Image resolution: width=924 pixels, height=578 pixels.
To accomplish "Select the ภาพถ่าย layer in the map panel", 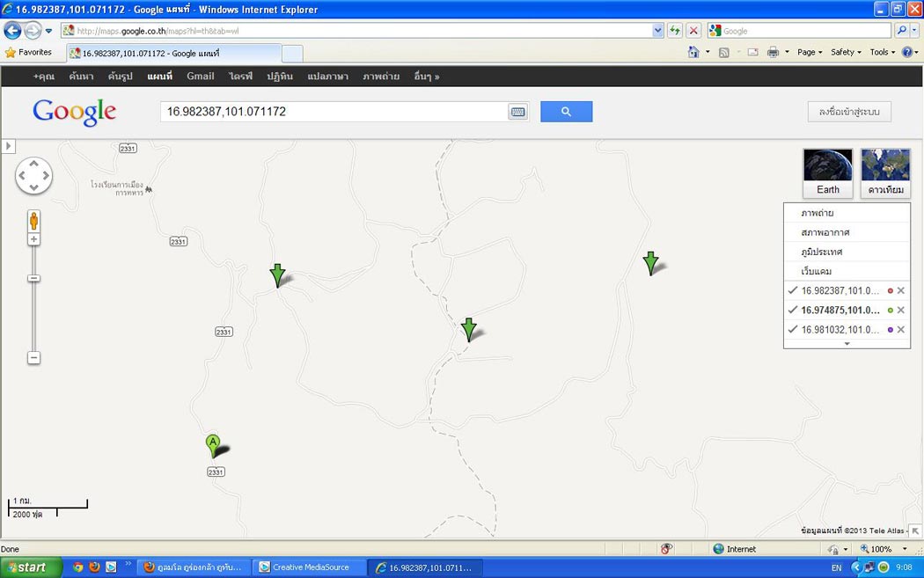I will (817, 213).
